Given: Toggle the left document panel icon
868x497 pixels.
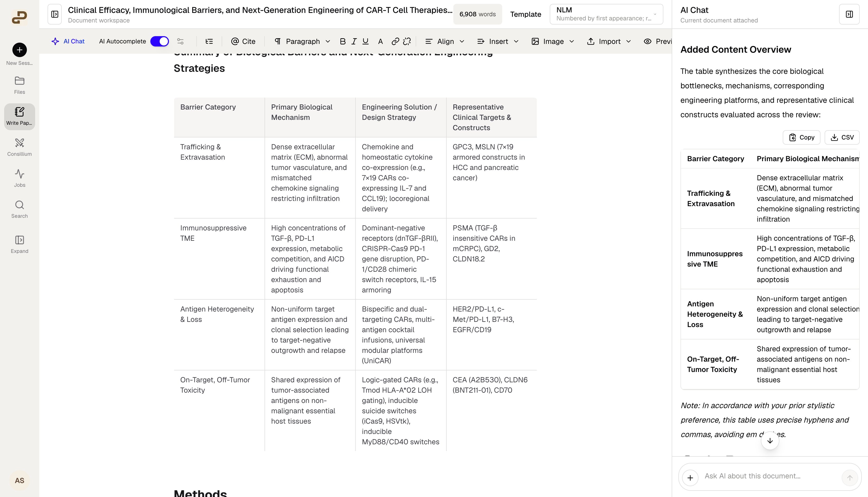Looking at the screenshot, I should tap(55, 14).
